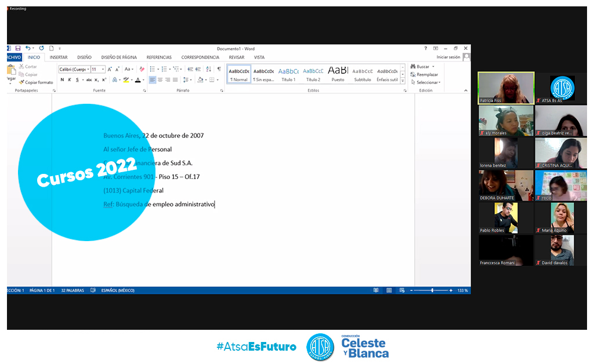Open the CORRESPONDENCIA tab
The width and height of the screenshot is (594, 364).
pyautogui.click(x=200, y=57)
